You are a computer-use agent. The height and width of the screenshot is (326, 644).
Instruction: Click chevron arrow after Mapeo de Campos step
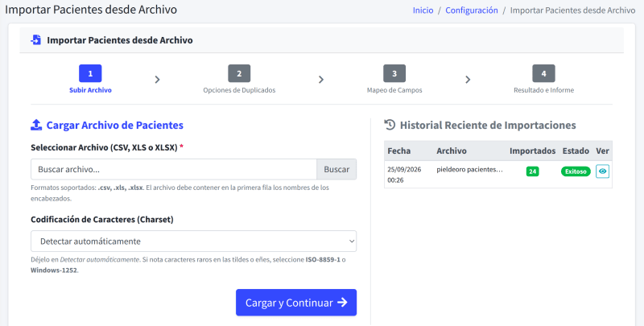(468, 80)
